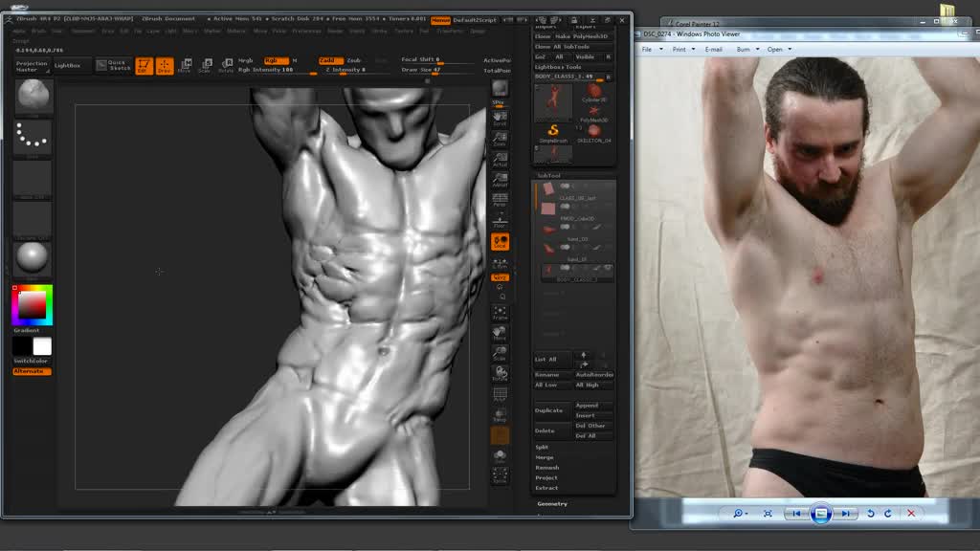Click the Rotate view icon in right shelf
980x551 pixels.
click(500, 374)
